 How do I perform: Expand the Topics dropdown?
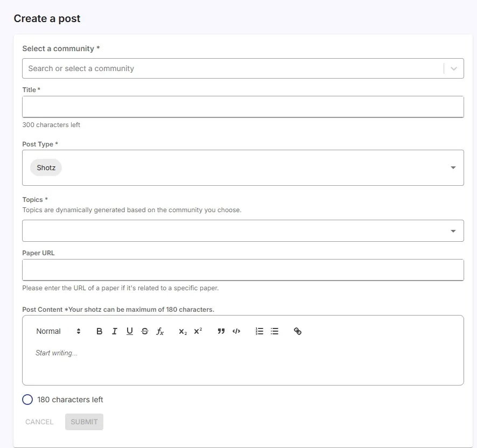[453, 230]
